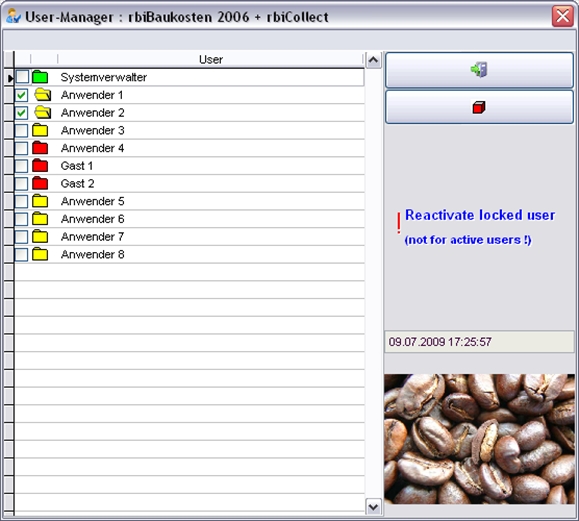This screenshot has height=521, width=579.
Task: Check the Anwender 3 checkbox
Action: 21,130
